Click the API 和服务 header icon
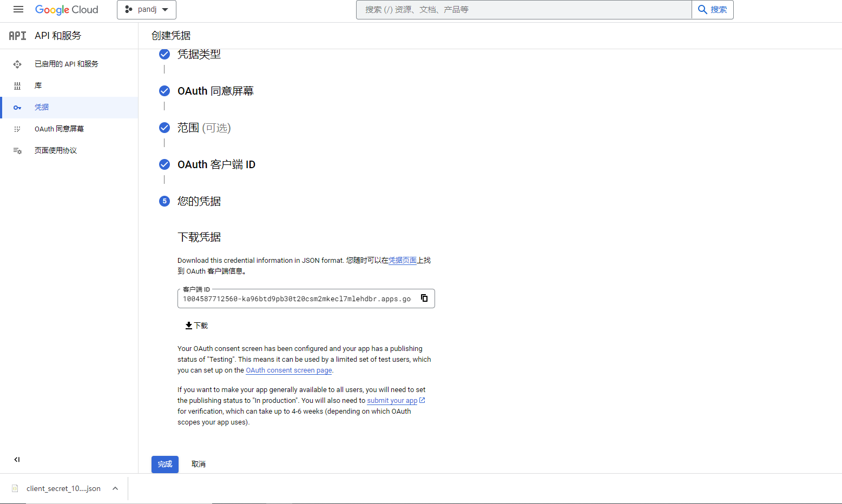 17,36
